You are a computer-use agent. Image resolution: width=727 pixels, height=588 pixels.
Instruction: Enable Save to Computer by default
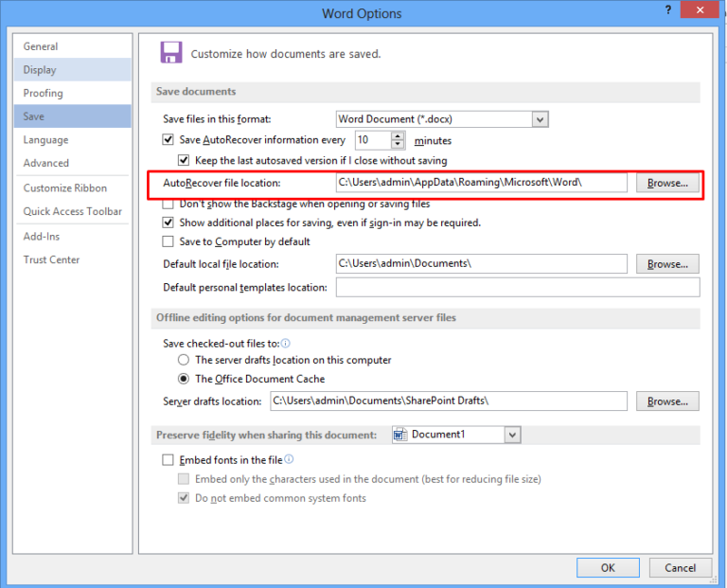[168, 241]
